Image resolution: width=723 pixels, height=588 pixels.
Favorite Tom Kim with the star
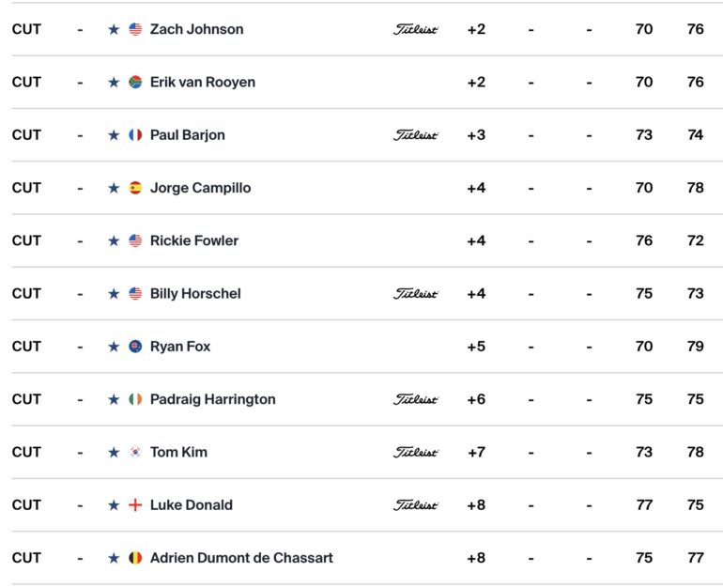(x=114, y=452)
